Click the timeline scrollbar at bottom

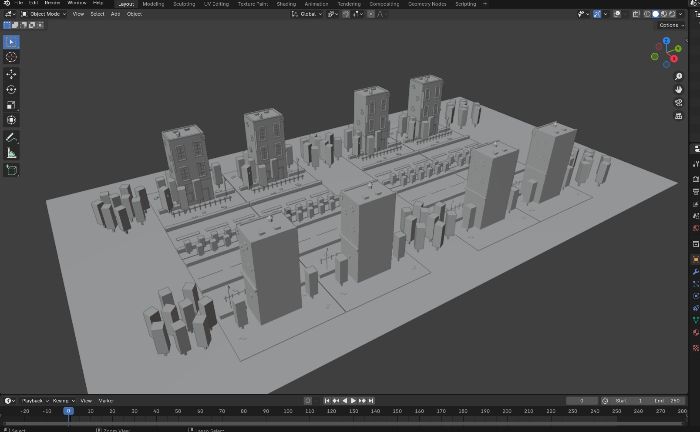click(x=343, y=423)
